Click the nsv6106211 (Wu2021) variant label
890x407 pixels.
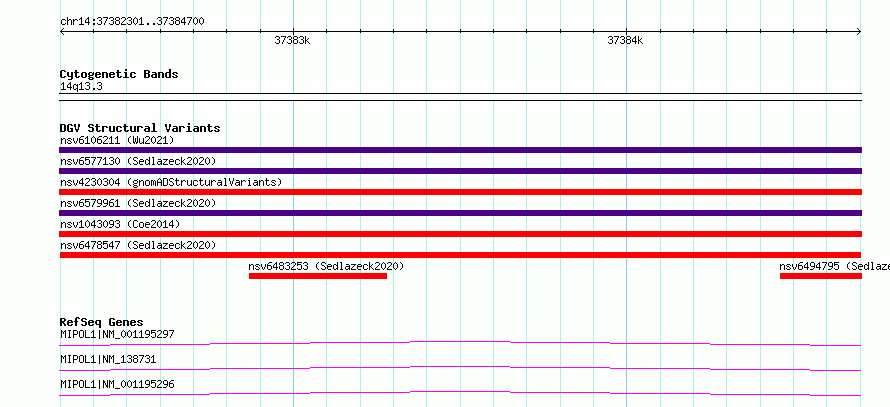(117, 140)
